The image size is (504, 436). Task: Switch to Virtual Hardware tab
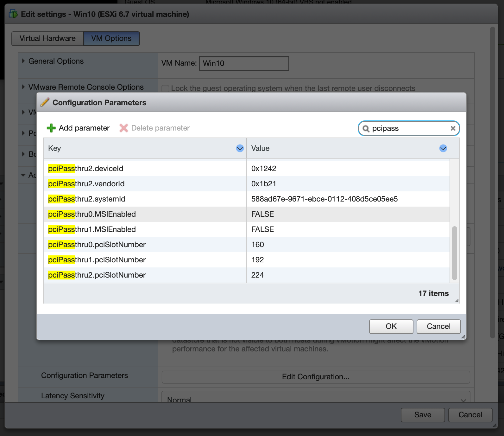(x=47, y=38)
